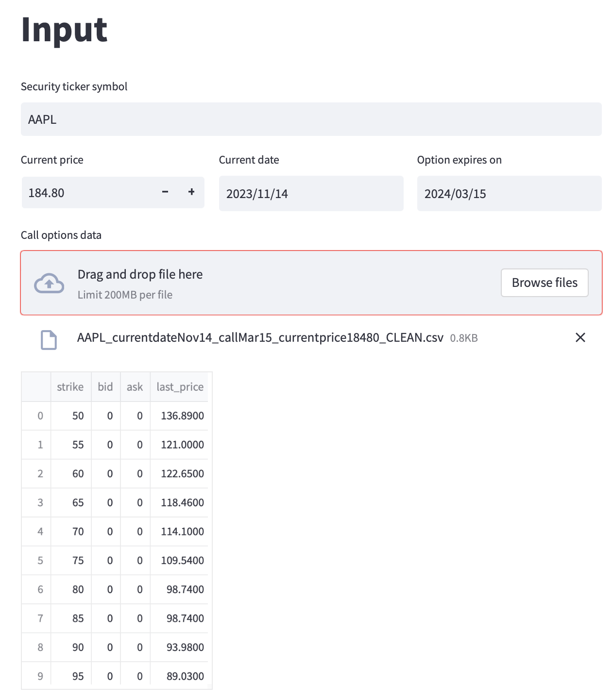Click last price 98.7400 in strike 85 row
This screenshot has height=700, width=613.
(180, 618)
